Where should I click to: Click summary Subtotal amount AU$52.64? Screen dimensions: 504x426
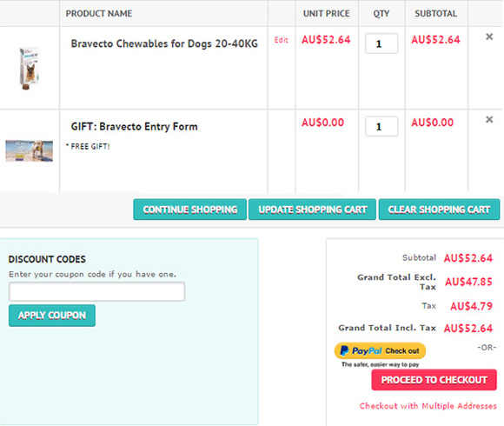coord(468,258)
